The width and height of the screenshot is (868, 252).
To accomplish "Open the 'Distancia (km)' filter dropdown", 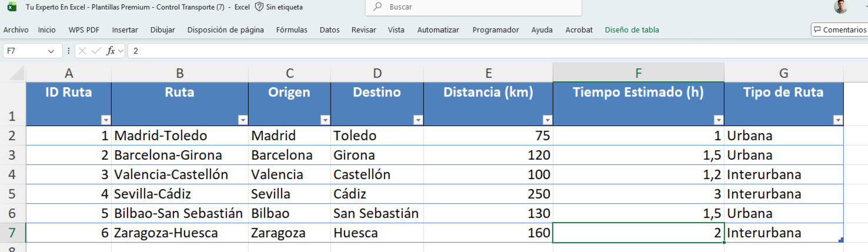I will point(547,120).
